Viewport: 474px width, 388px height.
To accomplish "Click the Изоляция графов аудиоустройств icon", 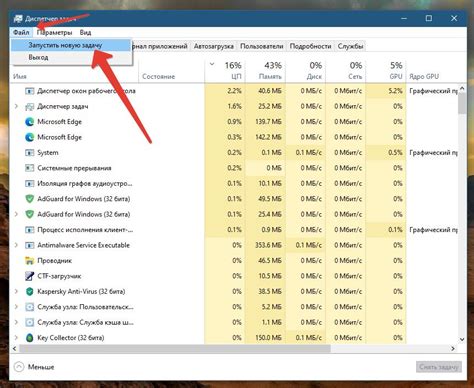I will (x=30, y=183).
